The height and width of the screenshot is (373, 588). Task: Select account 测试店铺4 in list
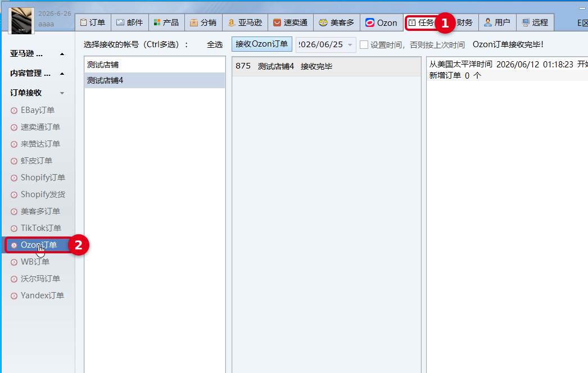[x=155, y=80]
